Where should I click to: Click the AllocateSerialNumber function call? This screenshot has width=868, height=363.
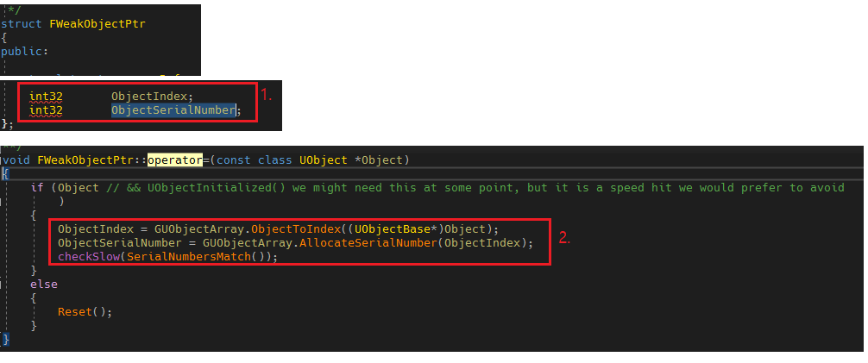click(x=368, y=243)
